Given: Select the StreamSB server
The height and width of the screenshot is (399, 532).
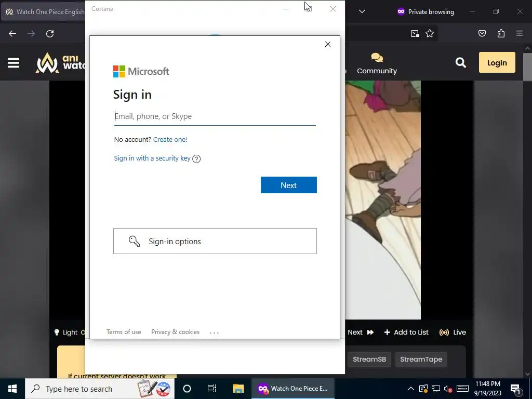Looking at the screenshot, I should [369, 360].
